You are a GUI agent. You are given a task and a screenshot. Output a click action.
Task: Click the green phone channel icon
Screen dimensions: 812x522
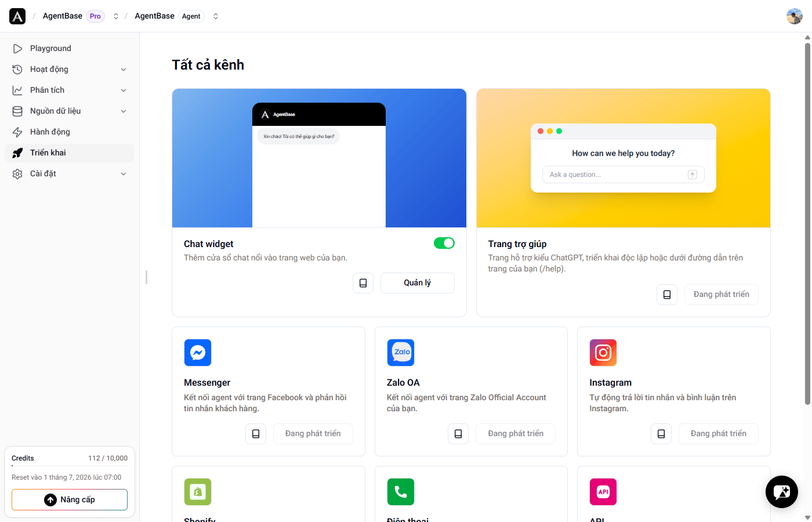401,492
